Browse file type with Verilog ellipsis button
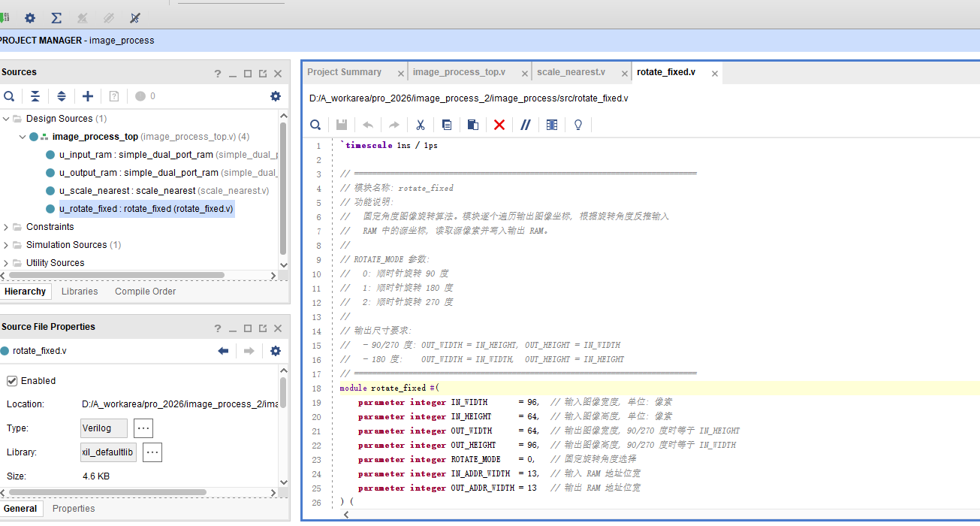Viewport: 980px width, 526px height. pyautogui.click(x=143, y=428)
